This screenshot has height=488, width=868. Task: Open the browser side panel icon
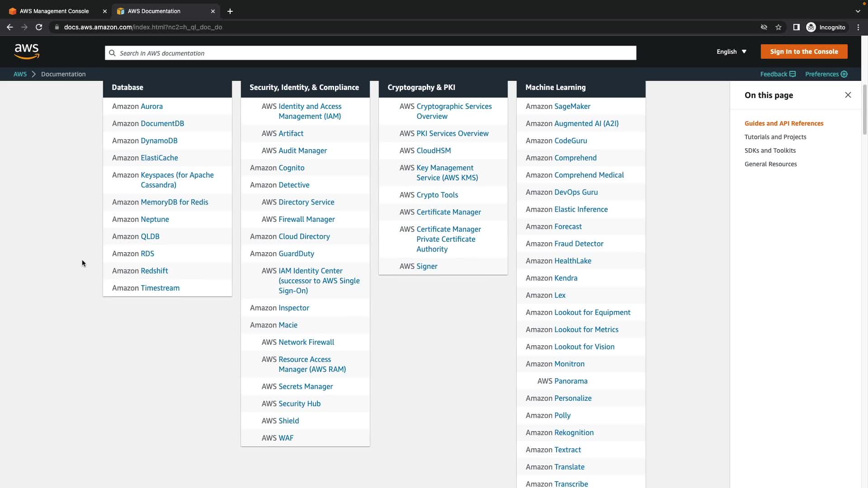tap(796, 27)
